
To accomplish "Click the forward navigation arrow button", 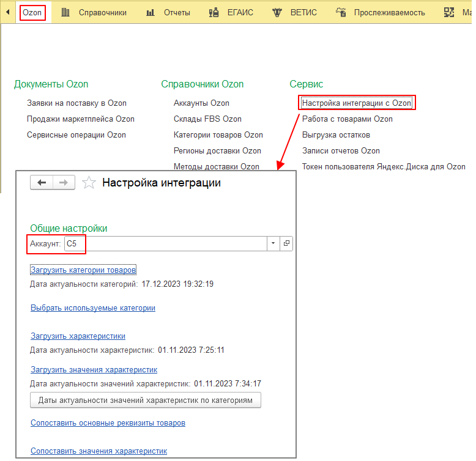I will click(x=64, y=183).
